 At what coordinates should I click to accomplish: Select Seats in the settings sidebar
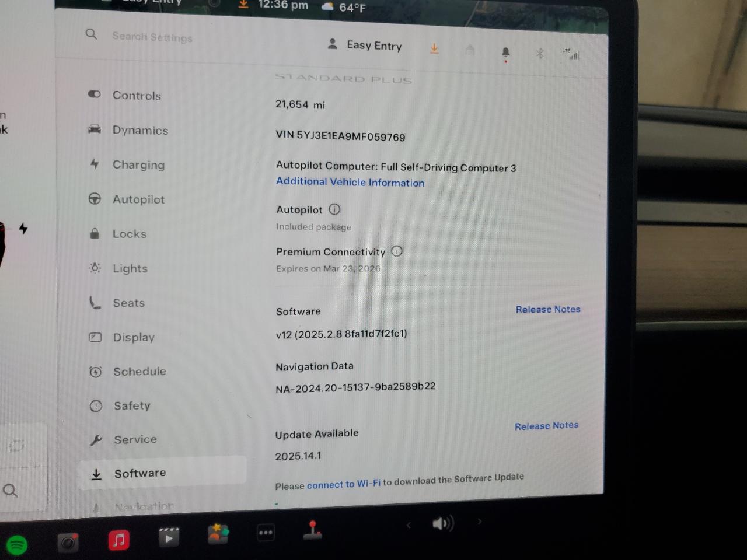(117, 303)
